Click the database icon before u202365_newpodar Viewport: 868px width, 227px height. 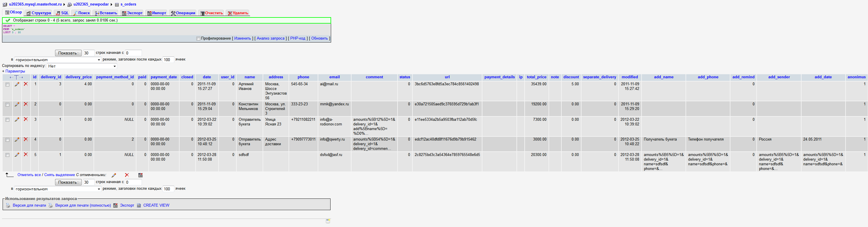[70, 4]
